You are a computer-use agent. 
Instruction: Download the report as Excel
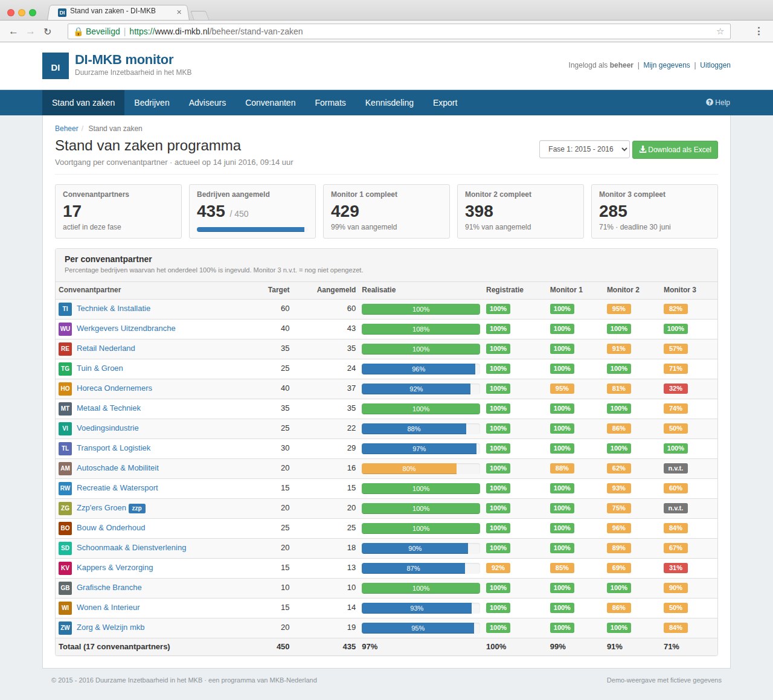click(675, 150)
